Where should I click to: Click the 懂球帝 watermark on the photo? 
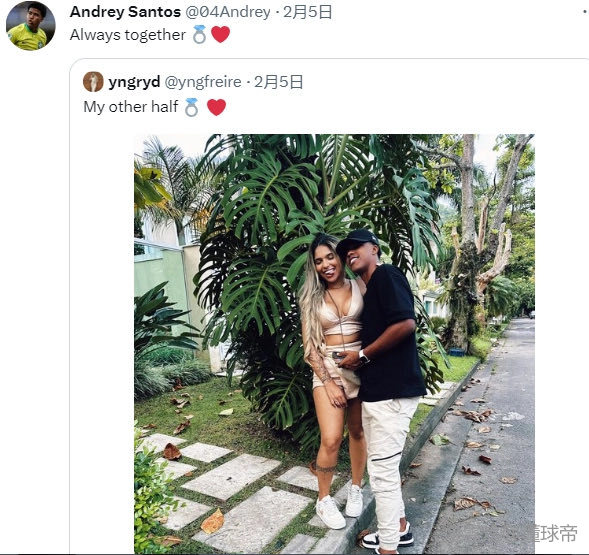[554, 534]
